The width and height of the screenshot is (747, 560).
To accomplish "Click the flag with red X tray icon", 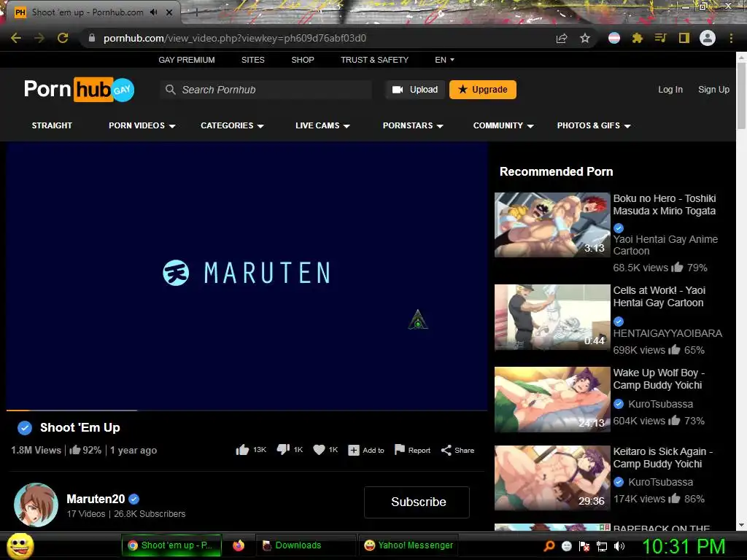I will (584, 546).
